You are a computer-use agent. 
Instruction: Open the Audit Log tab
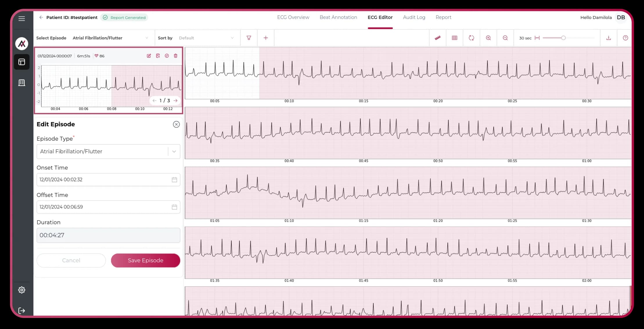(414, 17)
